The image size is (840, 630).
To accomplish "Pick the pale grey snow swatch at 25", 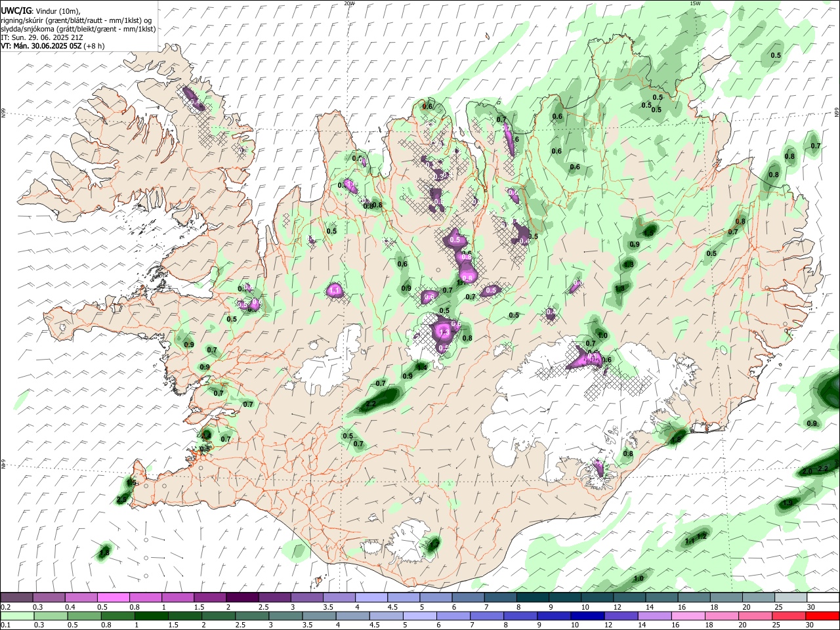I will (x=791, y=598).
